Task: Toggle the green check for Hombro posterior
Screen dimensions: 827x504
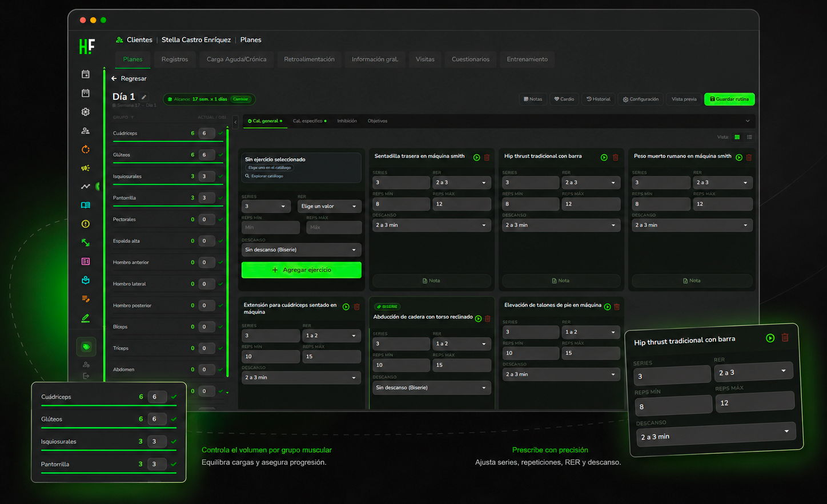Action: 221,305
